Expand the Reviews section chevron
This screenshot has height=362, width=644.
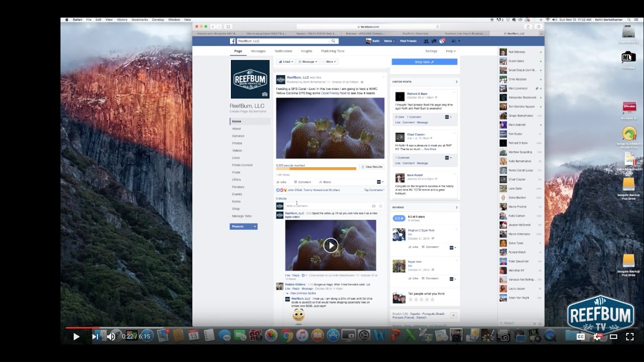(456, 207)
